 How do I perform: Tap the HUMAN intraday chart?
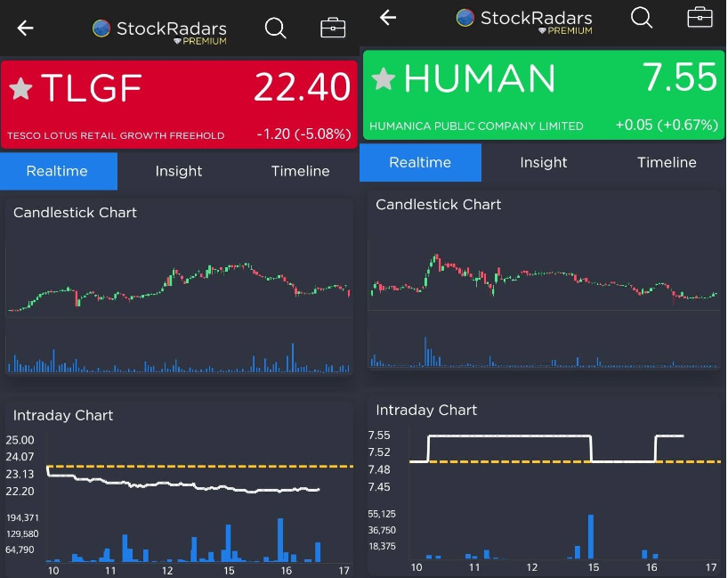543,490
